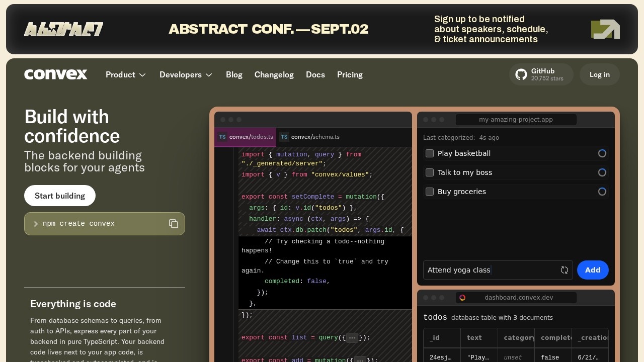Copy the npm create convex command

point(174,224)
